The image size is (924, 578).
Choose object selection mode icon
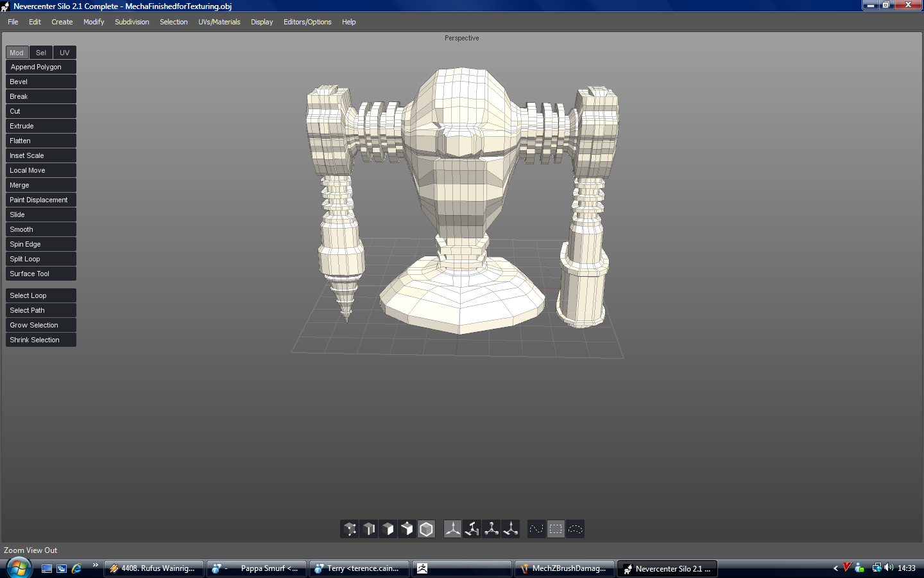click(x=427, y=529)
